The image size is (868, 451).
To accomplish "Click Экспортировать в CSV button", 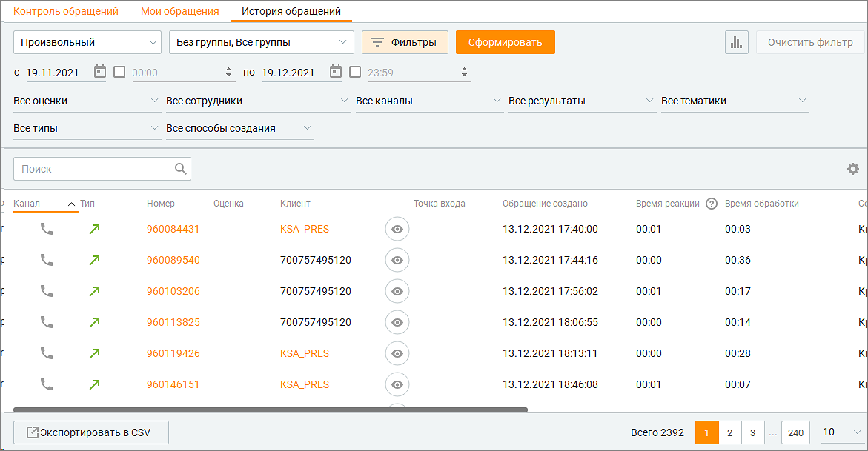I will pyautogui.click(x=90, y=432).
